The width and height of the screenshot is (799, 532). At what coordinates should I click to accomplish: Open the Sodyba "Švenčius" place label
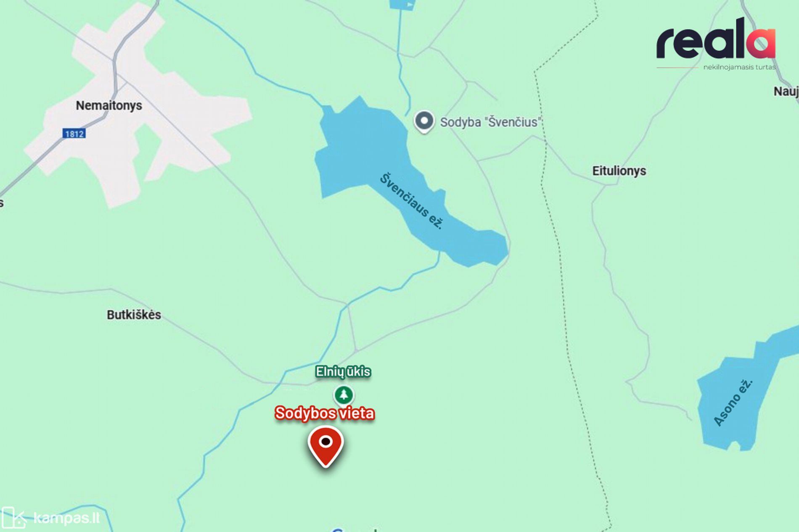[x=490, y=122]
